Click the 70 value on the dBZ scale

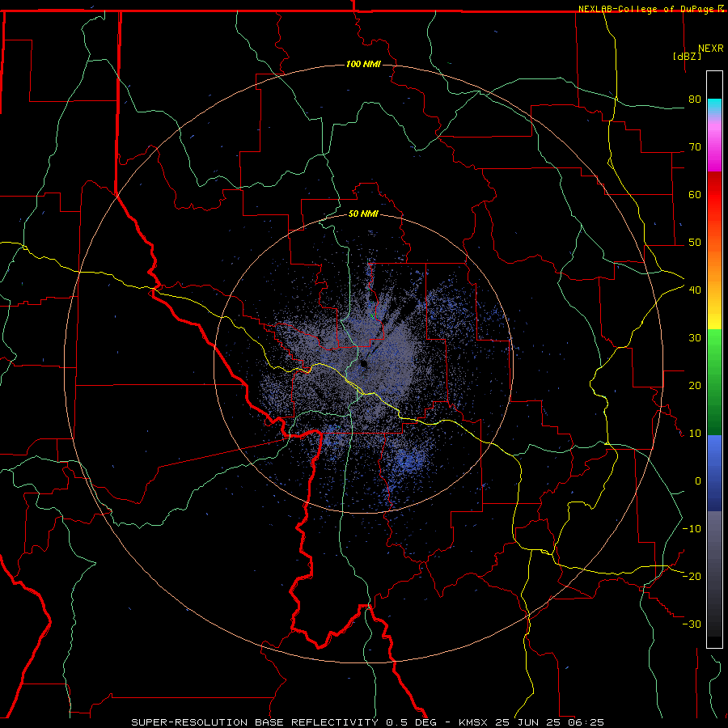click(695, 147)
